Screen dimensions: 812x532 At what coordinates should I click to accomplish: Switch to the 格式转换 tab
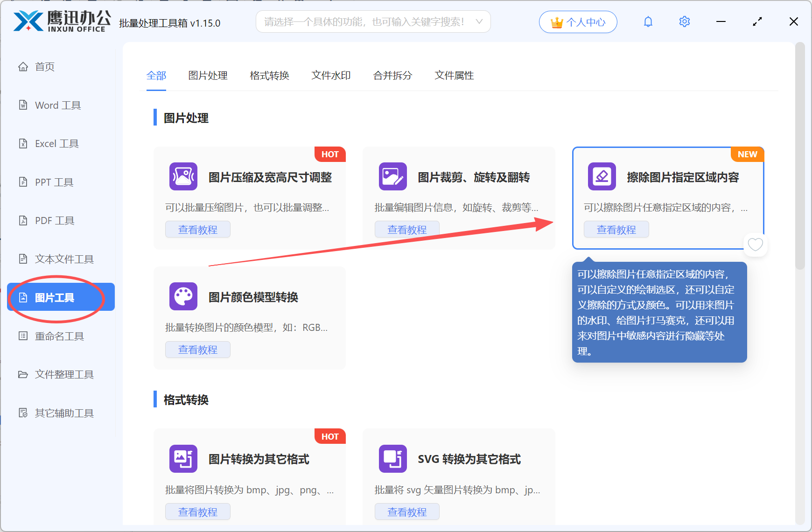pos(269,75)
